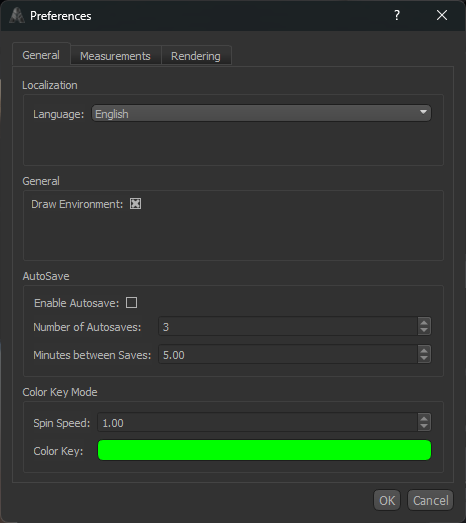Increase Spin Speed with the up arrow

point(424,419)
